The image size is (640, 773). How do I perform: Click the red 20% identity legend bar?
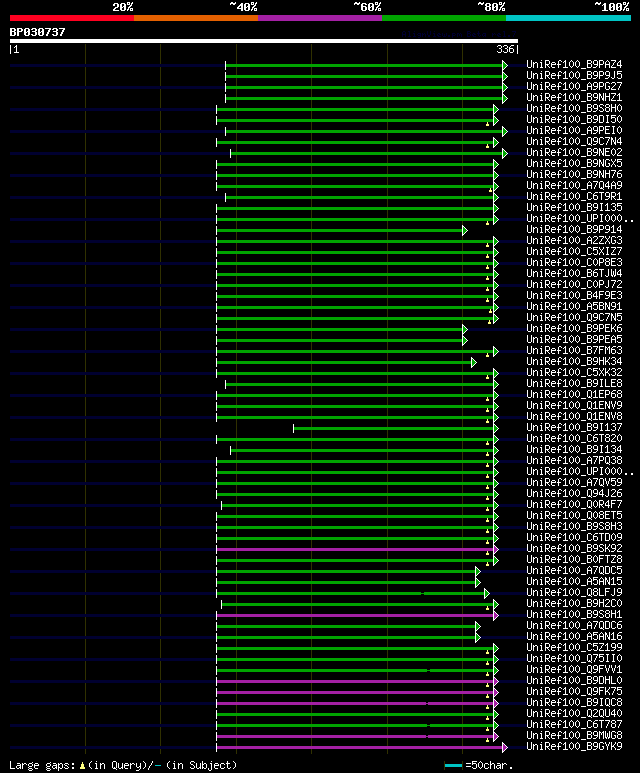pos(72,18)
